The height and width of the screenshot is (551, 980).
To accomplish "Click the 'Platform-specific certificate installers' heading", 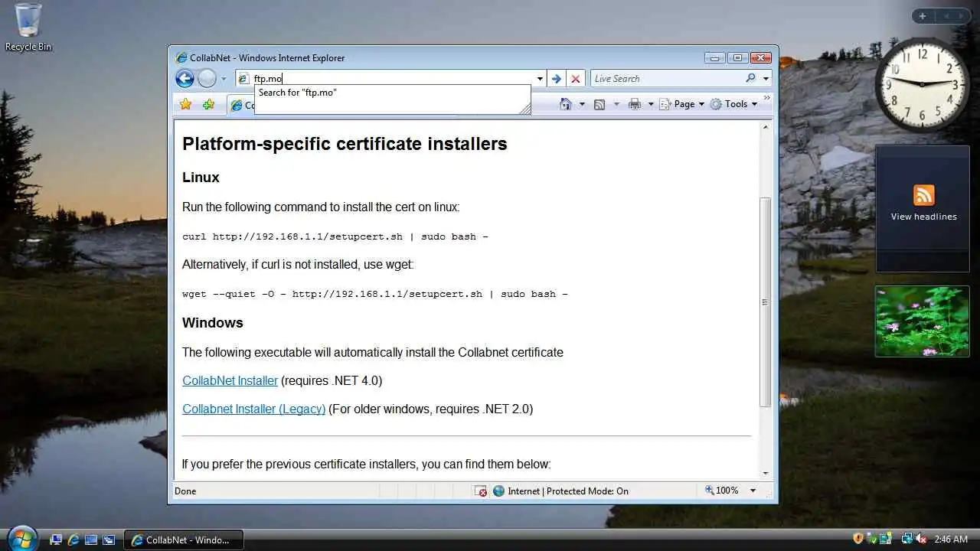I will [345, 144].
